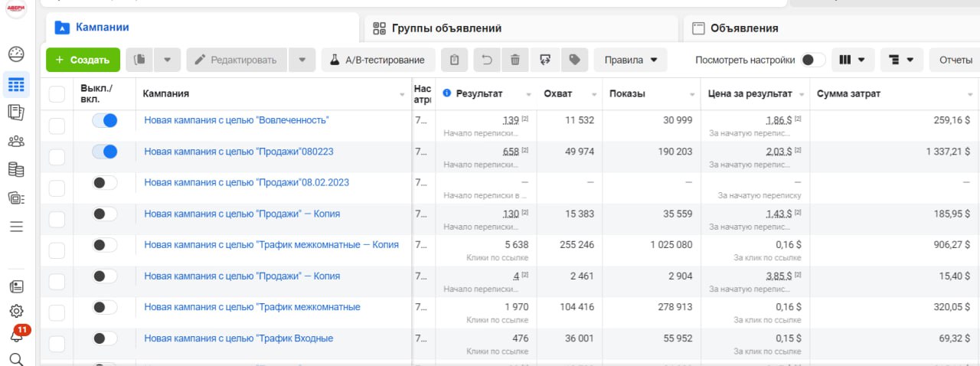
Task: Sort by the "Сумма затрат" column header
Action: (848, 93)
